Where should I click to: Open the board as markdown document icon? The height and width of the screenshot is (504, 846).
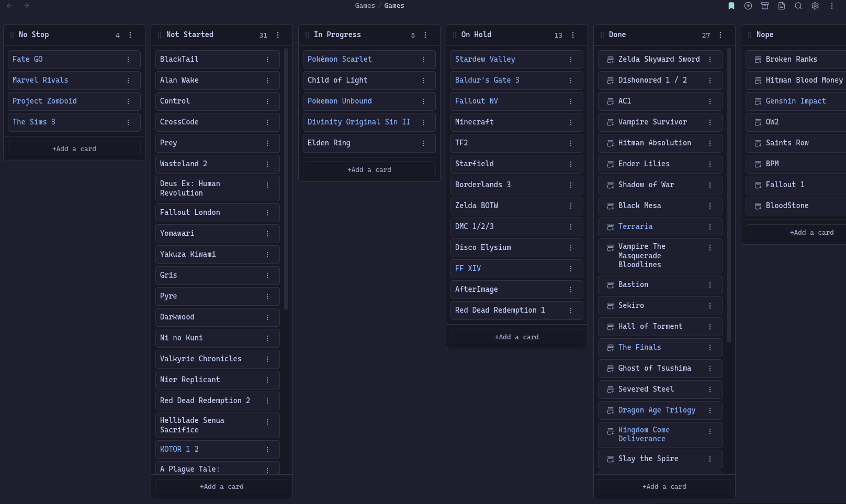click(x=782, y=6)
